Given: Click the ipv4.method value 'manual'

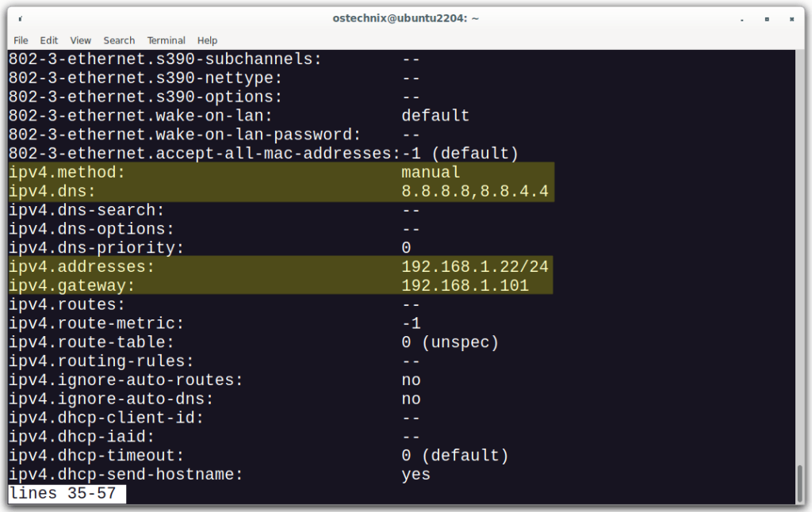Looking at the screenshot, I should click(x=429, y=172).
